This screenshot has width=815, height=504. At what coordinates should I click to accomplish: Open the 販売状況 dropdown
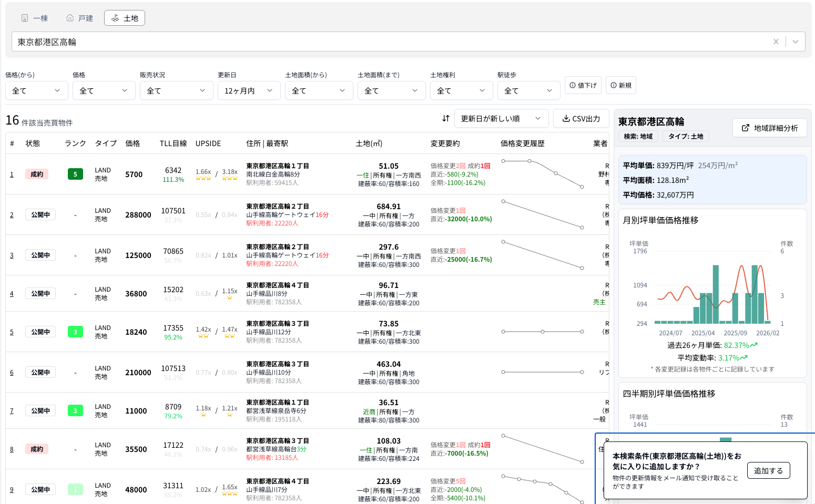tap(176, 90)
